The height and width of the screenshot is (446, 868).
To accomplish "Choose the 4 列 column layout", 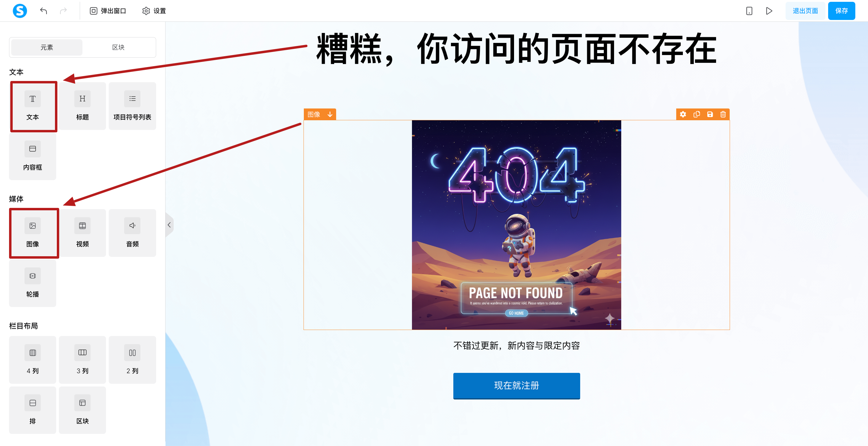I will pyautogui.click(x=33, y=360).
